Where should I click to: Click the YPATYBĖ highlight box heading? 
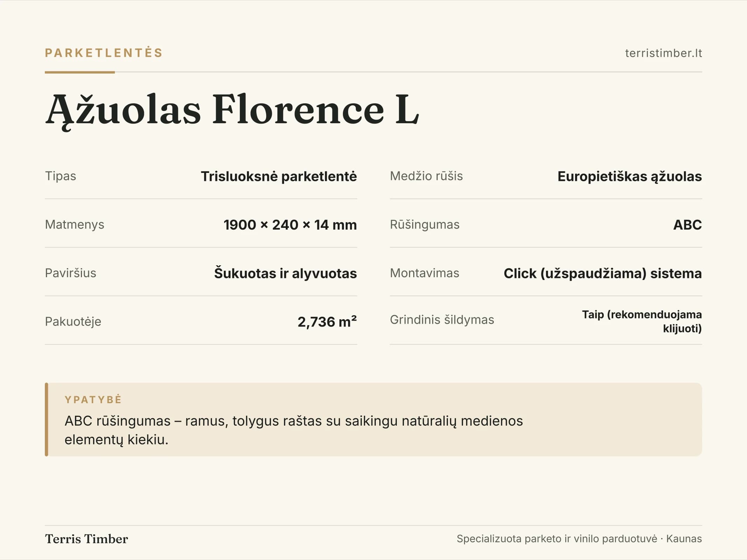(x=93, y=400)
